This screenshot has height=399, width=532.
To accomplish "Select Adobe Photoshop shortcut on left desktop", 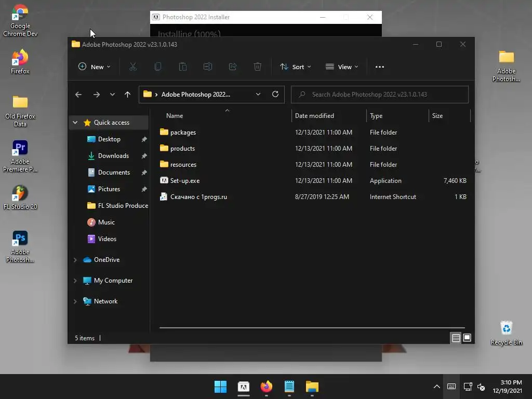I will point(20,247).
